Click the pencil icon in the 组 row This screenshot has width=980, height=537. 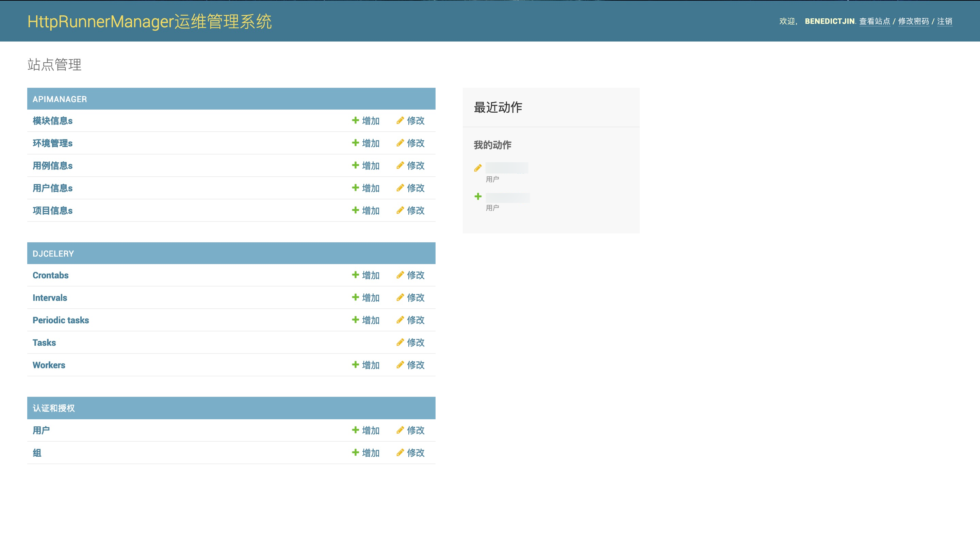coord(400,453)
